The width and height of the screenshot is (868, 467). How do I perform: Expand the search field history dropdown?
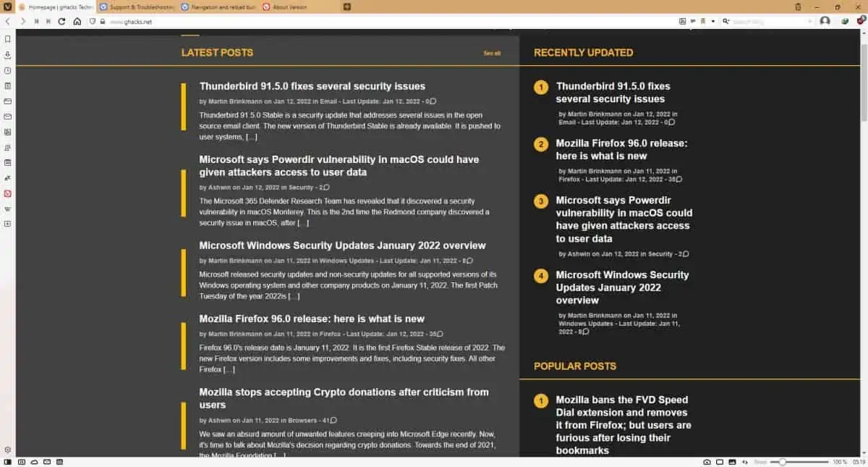tap(810, 22)
